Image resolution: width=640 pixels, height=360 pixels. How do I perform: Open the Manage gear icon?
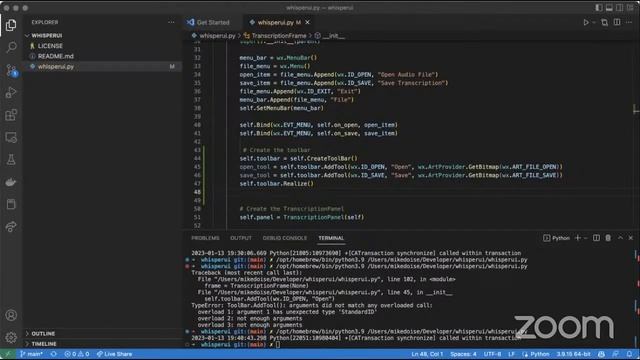[11, 337]
